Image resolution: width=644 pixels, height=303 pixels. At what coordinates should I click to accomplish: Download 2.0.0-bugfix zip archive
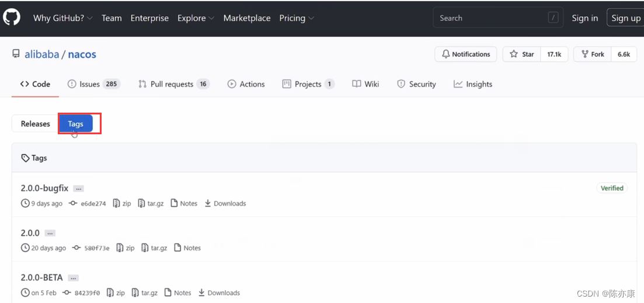122,203
